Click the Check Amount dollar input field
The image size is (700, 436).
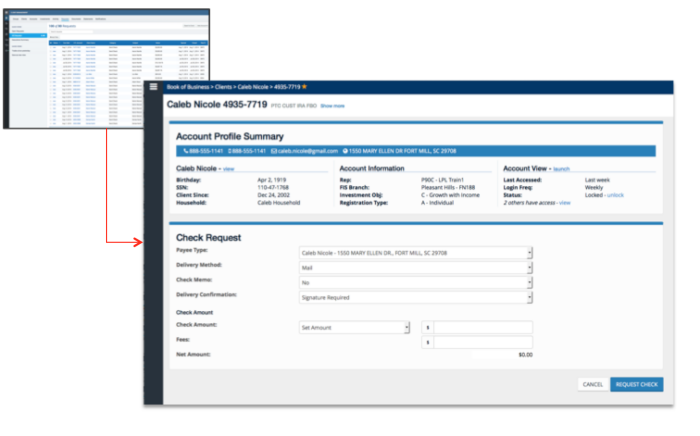point(483,328)
